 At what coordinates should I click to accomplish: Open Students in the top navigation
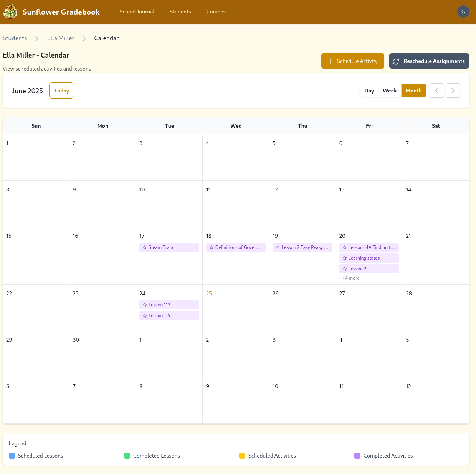tap(180, 12)
